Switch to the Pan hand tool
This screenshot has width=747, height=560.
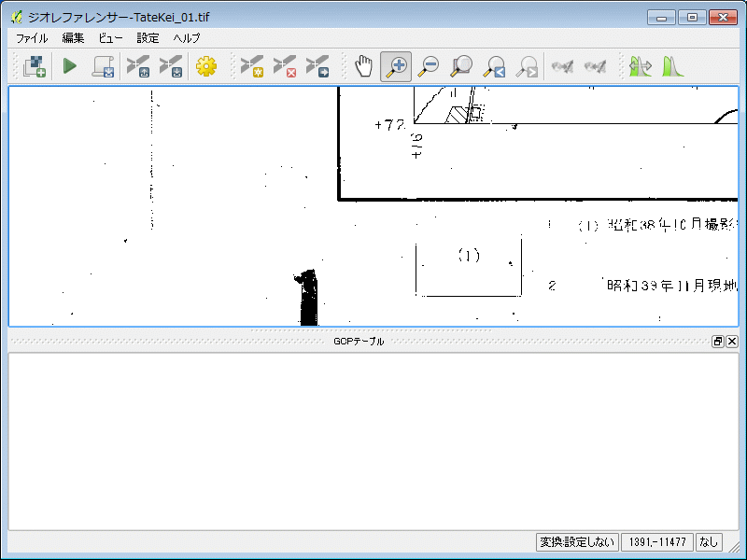[363, 66]
